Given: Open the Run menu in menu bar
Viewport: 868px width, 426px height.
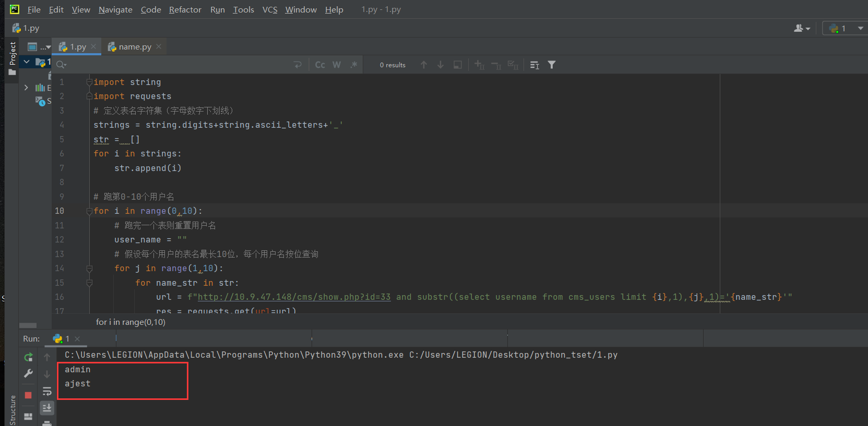Looking at the screenshot, I should (x=218, y=9).
